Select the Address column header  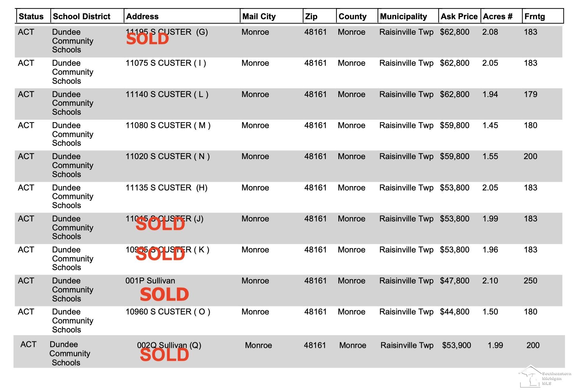click(x=142, y=16)
